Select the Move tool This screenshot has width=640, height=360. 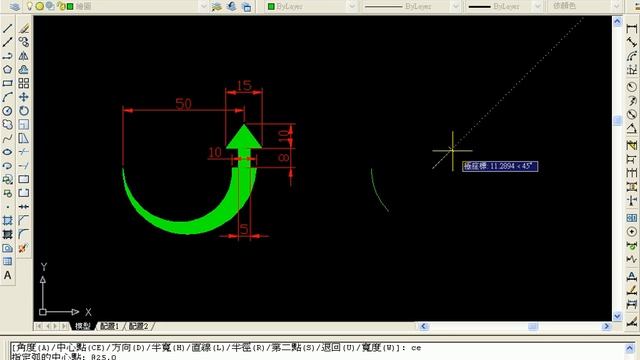tap(24, 97)
